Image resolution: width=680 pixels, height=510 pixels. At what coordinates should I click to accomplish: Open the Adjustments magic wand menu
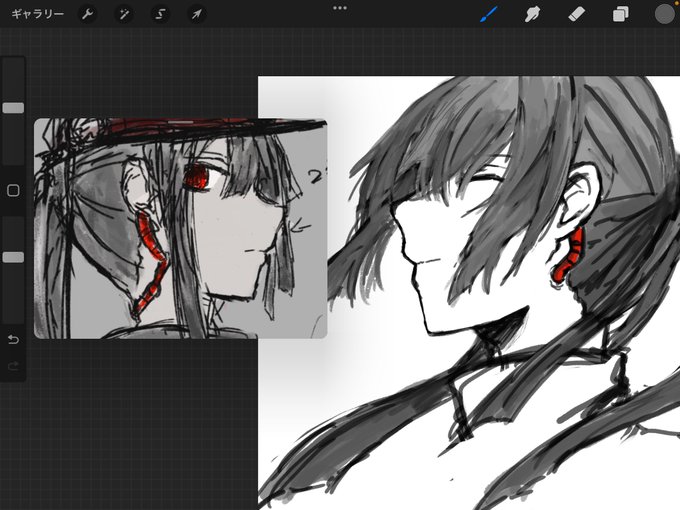(124, 14)
